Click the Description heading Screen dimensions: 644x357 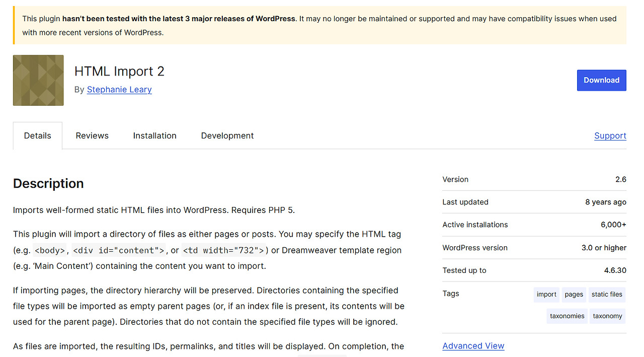coord(48,183)
